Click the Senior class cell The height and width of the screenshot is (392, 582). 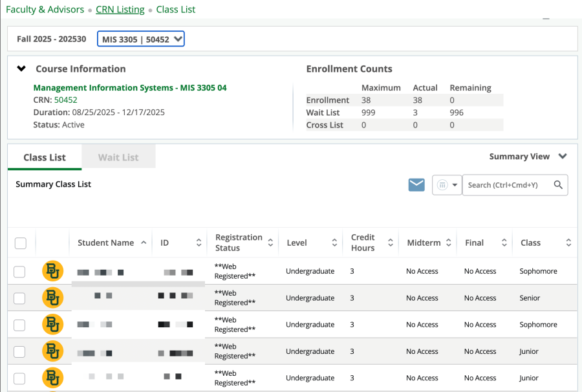[530, 298]
